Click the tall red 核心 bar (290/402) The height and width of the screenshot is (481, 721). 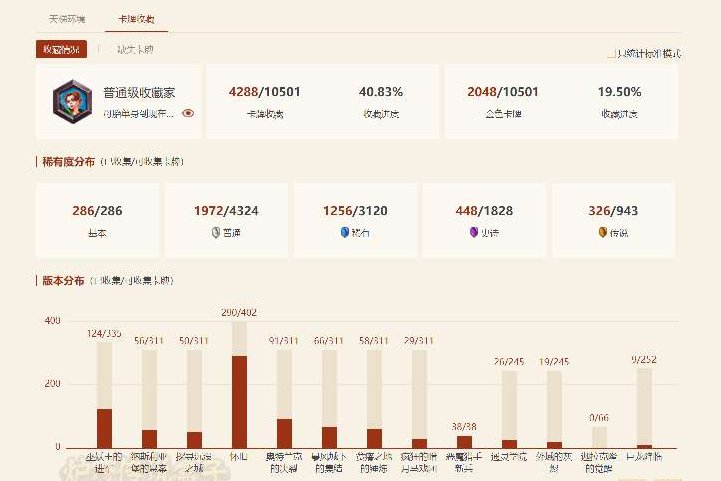click(239, 402)
